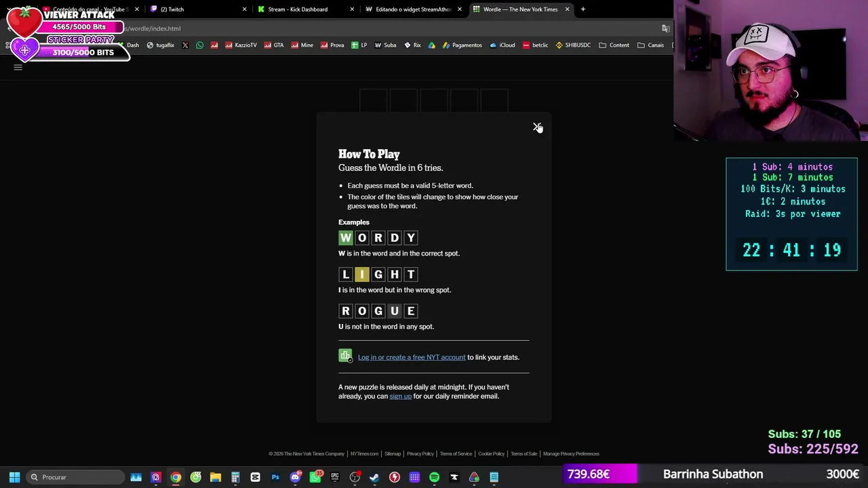Open the Mine bookmark
Viewport: 868px width, 488px height.
click(x=302, y=45)
